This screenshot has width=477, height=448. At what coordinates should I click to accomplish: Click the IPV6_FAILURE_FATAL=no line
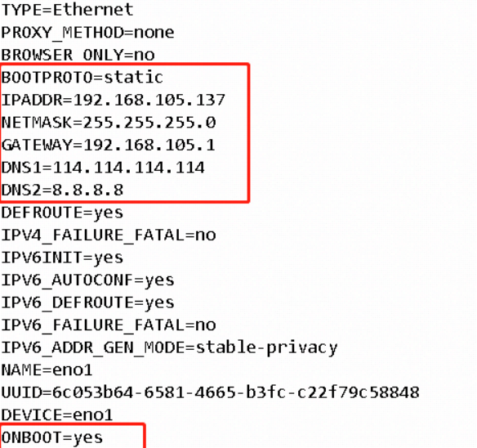(109, 325)
